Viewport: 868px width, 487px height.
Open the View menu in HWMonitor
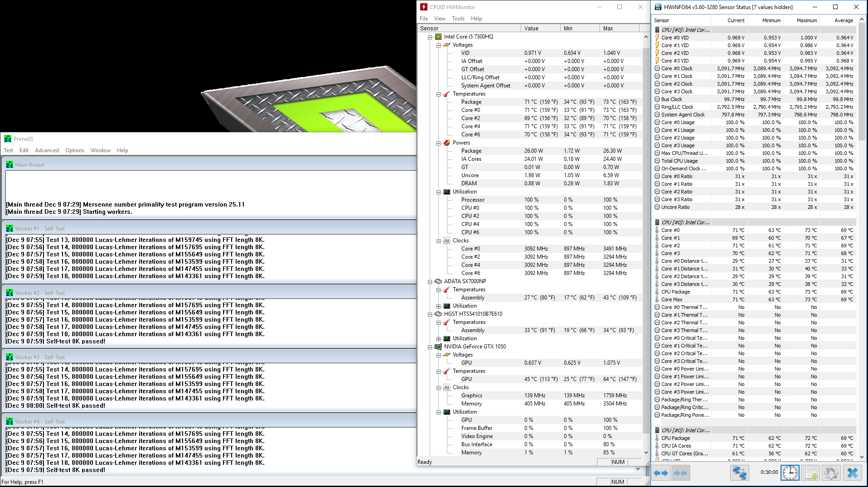tap(440, 19)
